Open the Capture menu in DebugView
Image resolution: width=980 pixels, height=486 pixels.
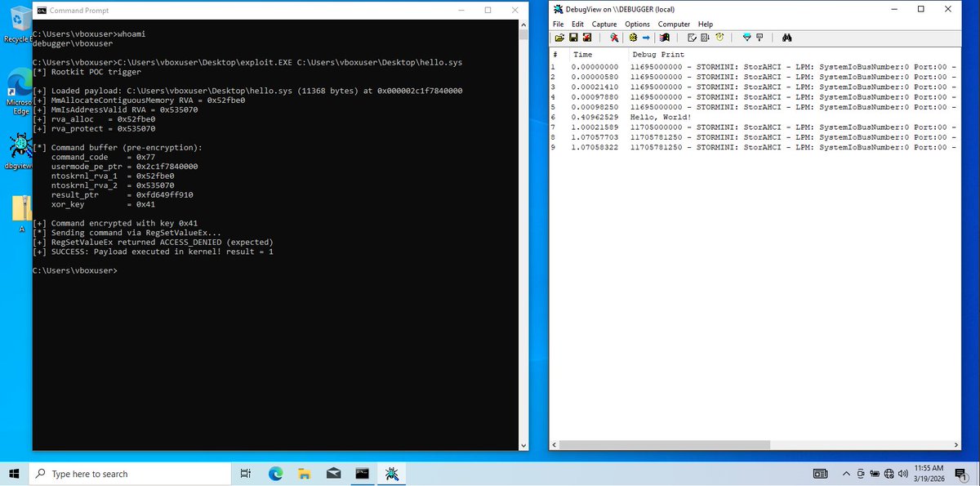604,25
